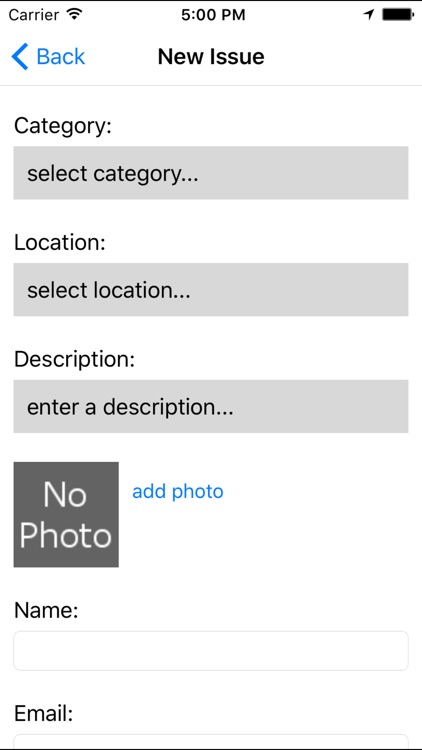This screenshot has height=750, width=422.
Task: Open the enter a description field
Action: pyautogui.click(x=211, y=406)
